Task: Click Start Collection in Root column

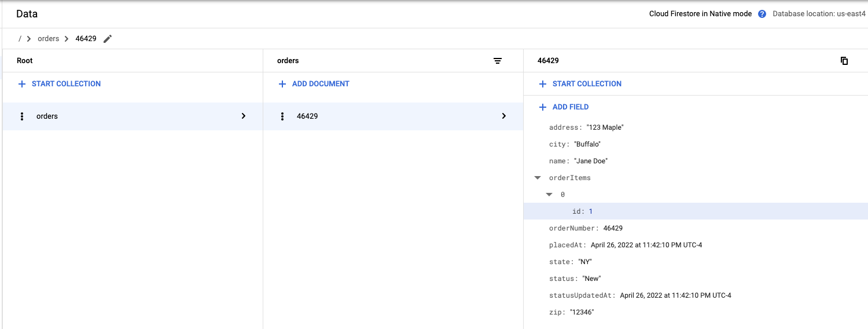Action: [x=65, y=84]
